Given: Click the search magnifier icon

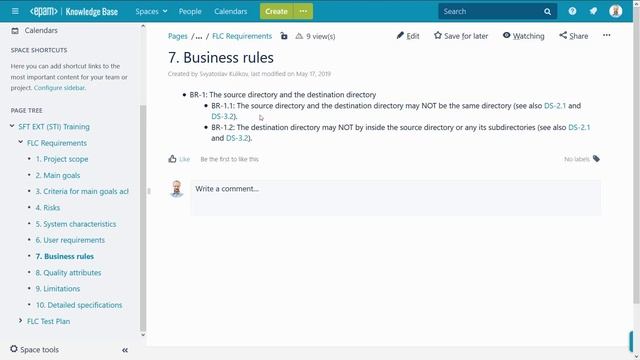Looking at the screenshot, I should tap(547, 11).
